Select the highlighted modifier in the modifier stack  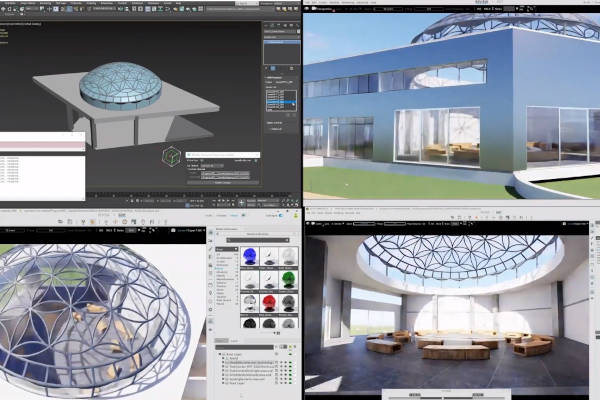tap(282, 42)
